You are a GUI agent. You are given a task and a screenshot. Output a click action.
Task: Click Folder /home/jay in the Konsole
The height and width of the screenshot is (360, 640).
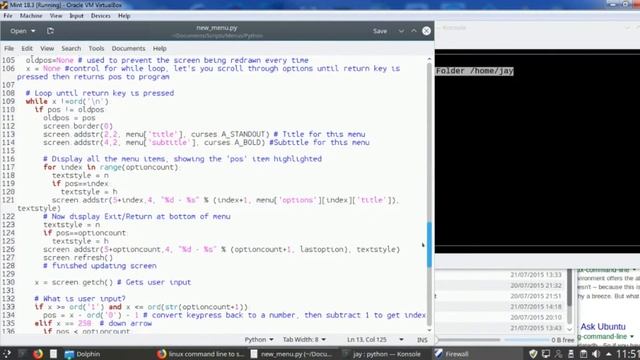click(x=475, y=71)
